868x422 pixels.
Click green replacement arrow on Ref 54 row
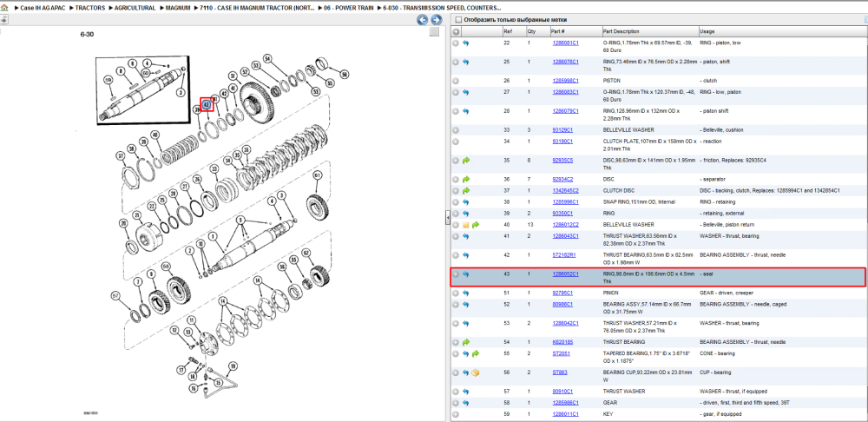click(465, 342)
